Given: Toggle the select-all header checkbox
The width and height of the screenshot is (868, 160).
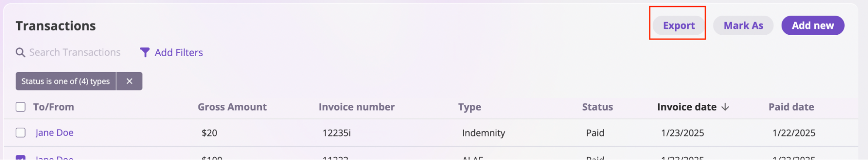Looking at the screenshot, I should click(x=20, y=107).
